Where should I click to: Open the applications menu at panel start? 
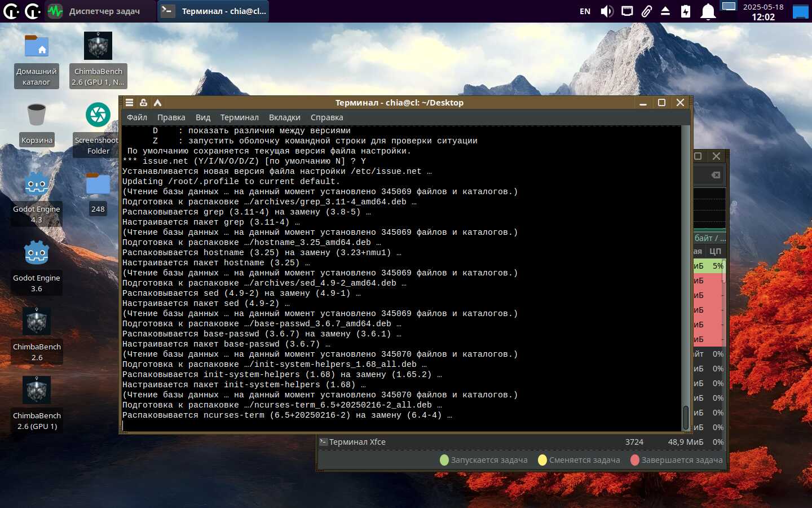(11, 11)
